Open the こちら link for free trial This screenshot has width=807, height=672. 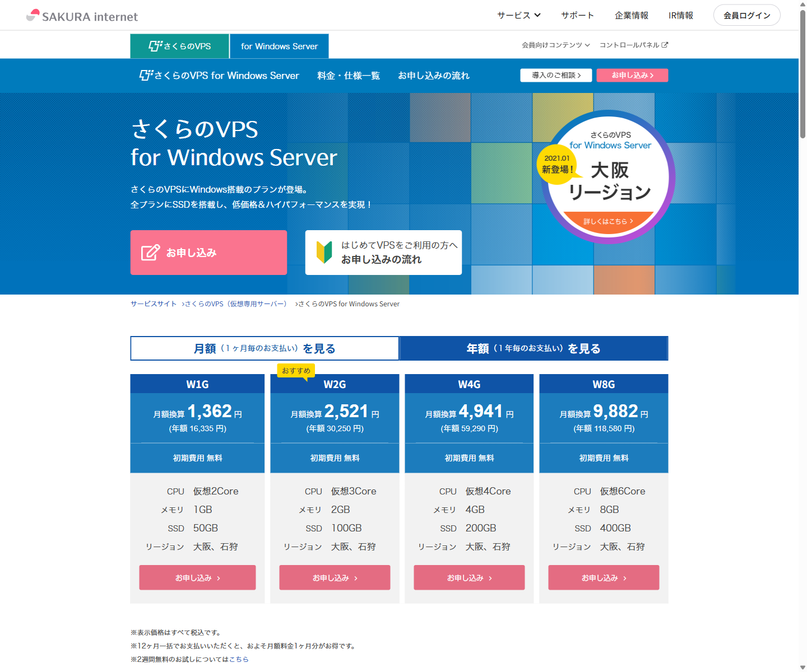tap(239, 659)
